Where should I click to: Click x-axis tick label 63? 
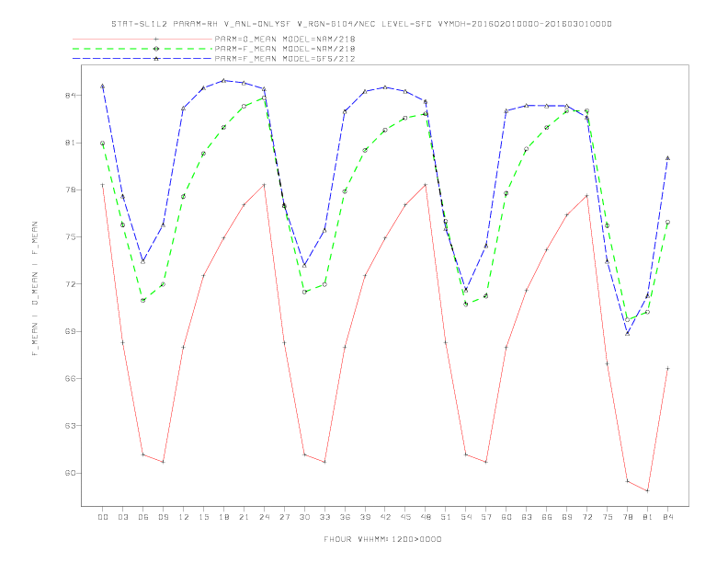(527, 517)
